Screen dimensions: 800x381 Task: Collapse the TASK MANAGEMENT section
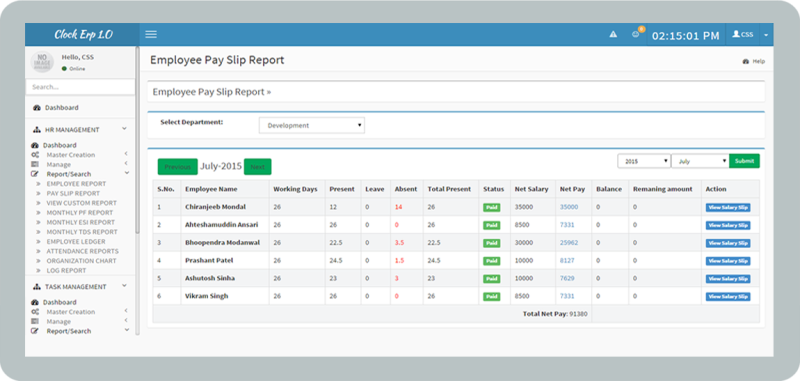pyautogui.click(x=81, y=287)
